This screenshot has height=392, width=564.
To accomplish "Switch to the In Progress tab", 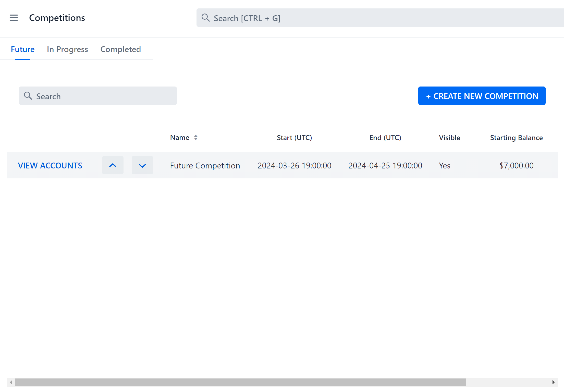I will [67, 49].
